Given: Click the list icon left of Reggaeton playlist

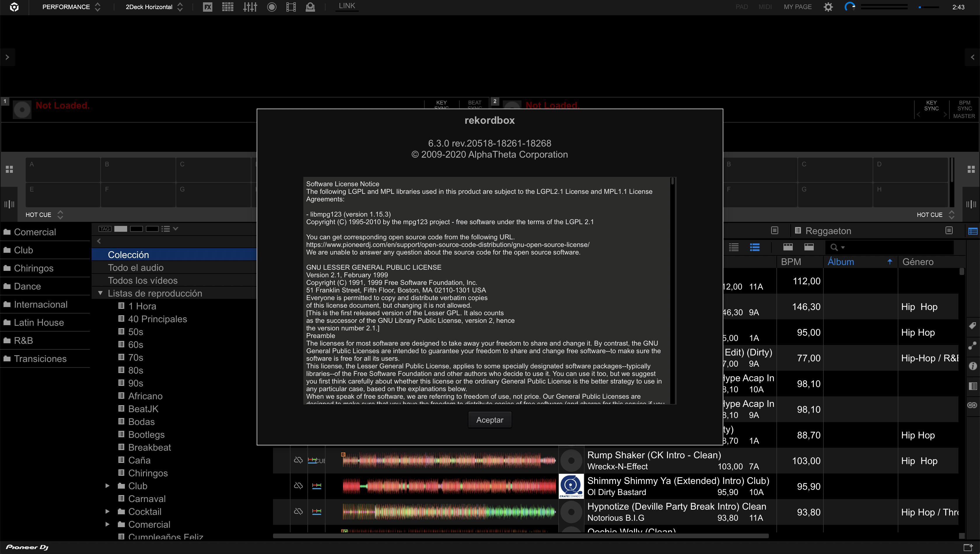Looking at the screenshot, I should pyautogui.click(x=798, y=230).
